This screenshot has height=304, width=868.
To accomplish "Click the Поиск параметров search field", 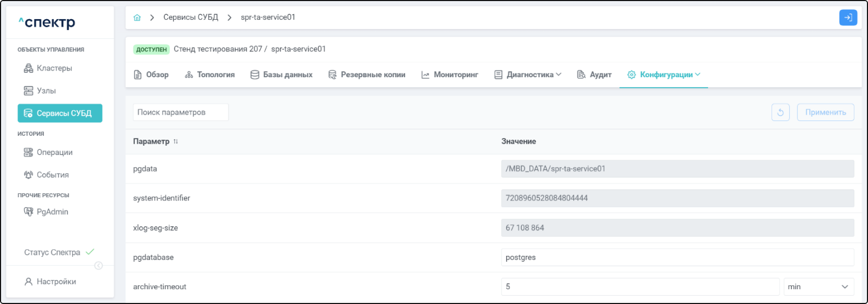I will click(x=180, y=112).
